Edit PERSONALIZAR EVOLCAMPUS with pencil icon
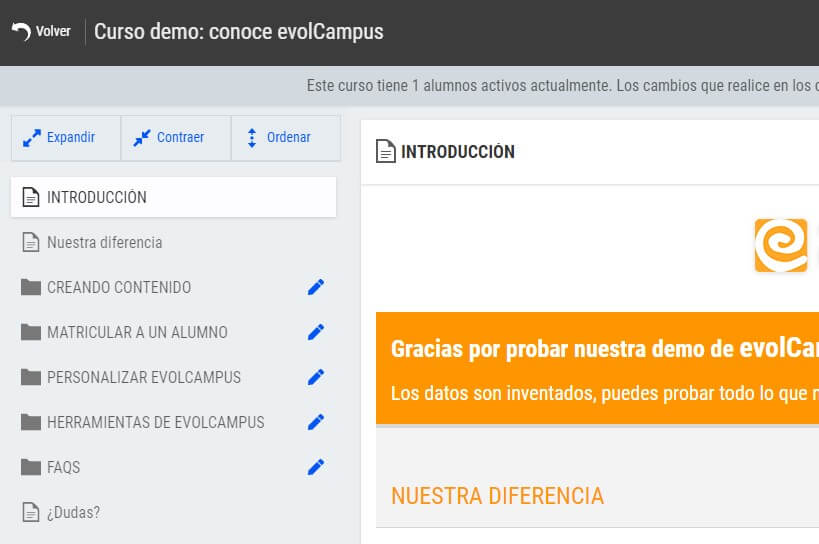Image resolution: width=819 pixels, height=544 pixels. click(x=316, y=377)
